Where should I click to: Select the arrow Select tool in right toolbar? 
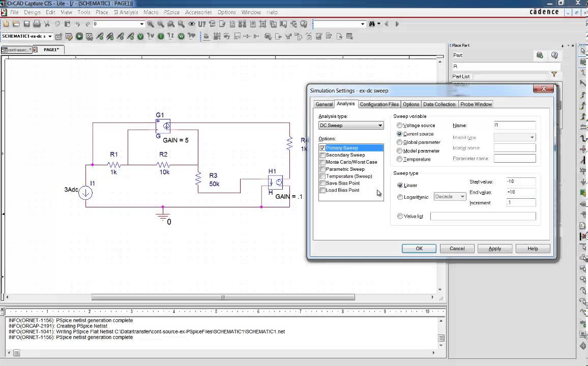(583, 51)
